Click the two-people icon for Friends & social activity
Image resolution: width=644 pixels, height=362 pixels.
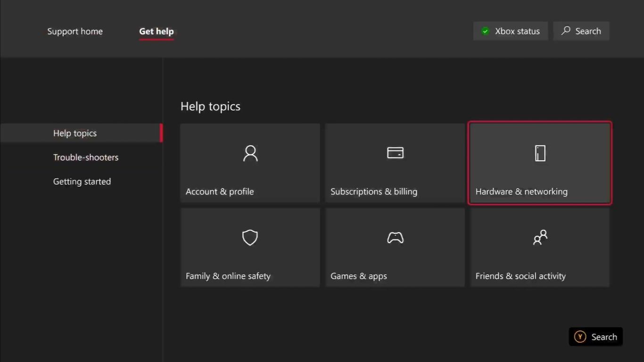pos(540,238)
